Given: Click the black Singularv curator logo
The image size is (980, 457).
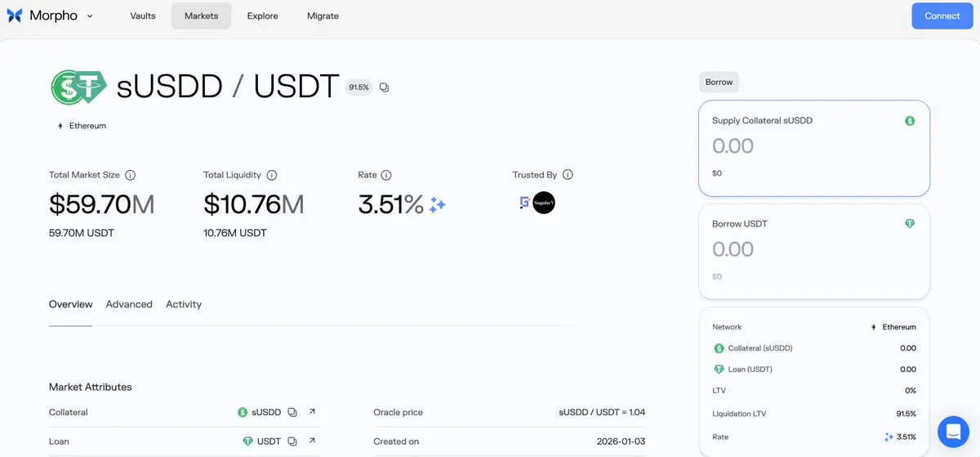Looking at the screenshot, I should point(544,203).
